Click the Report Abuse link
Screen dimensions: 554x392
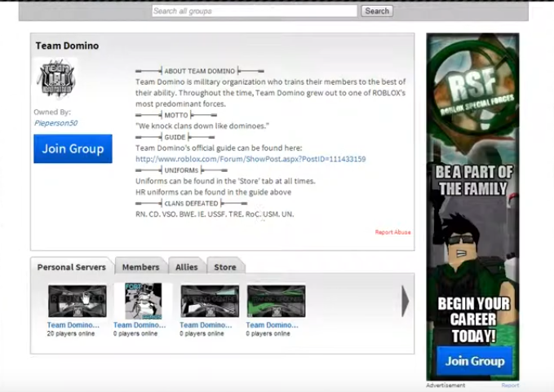pyautogui.click(x=392, y=232)
